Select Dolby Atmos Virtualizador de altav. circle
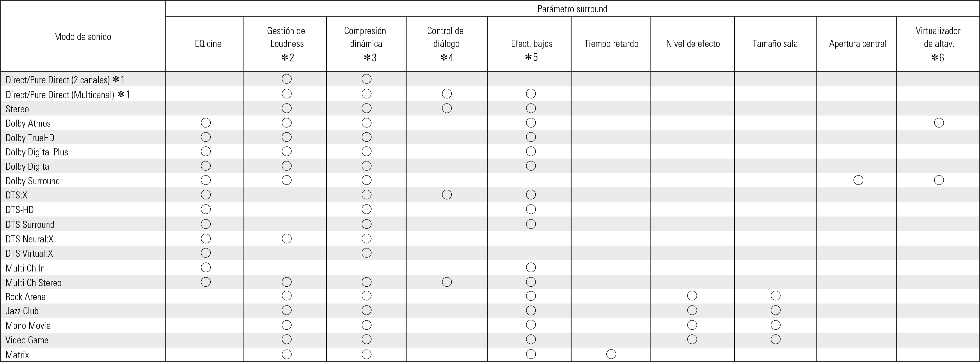Image resolution: width=980 pixels, height=362 pixels. coord(939,123)
